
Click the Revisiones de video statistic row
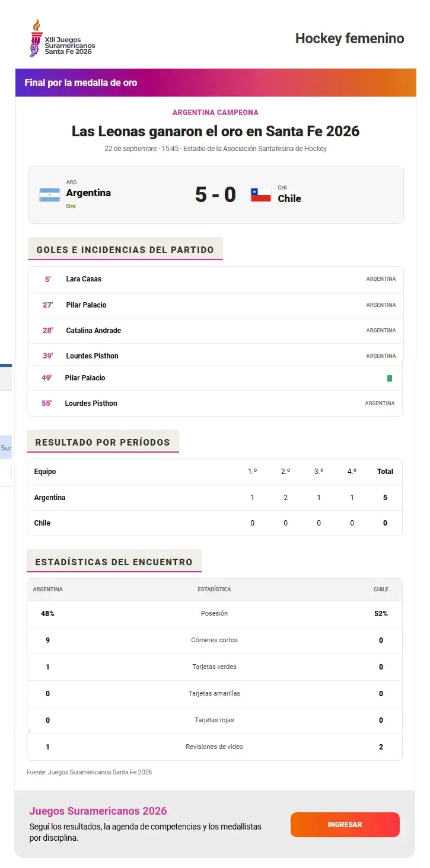[215, 747]
